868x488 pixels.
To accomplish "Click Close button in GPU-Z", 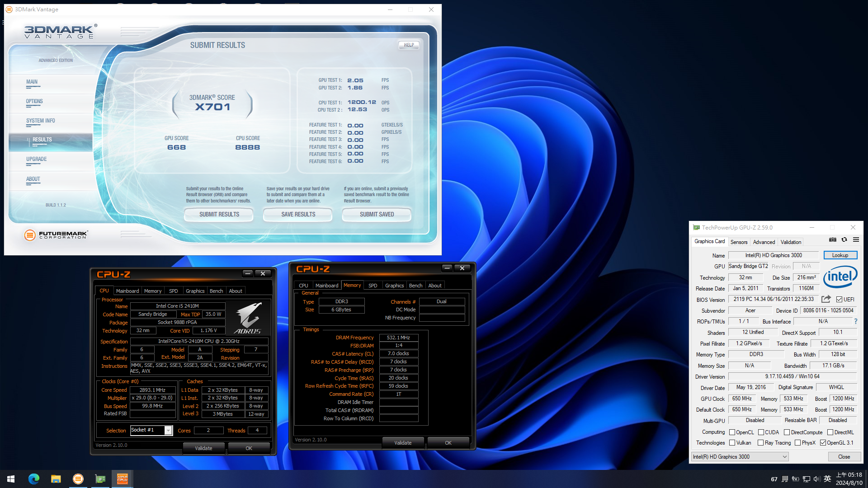I will [x=844, y=457].
